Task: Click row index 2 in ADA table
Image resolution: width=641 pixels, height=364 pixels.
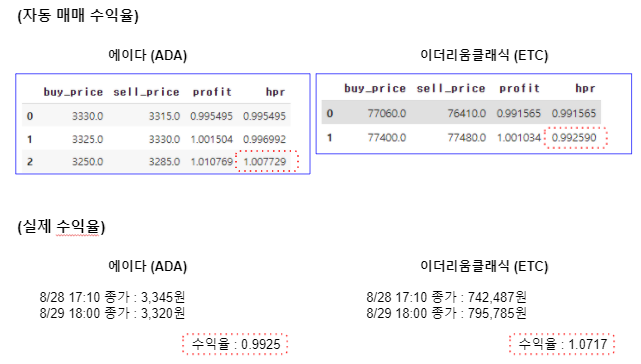Action: 30,162
